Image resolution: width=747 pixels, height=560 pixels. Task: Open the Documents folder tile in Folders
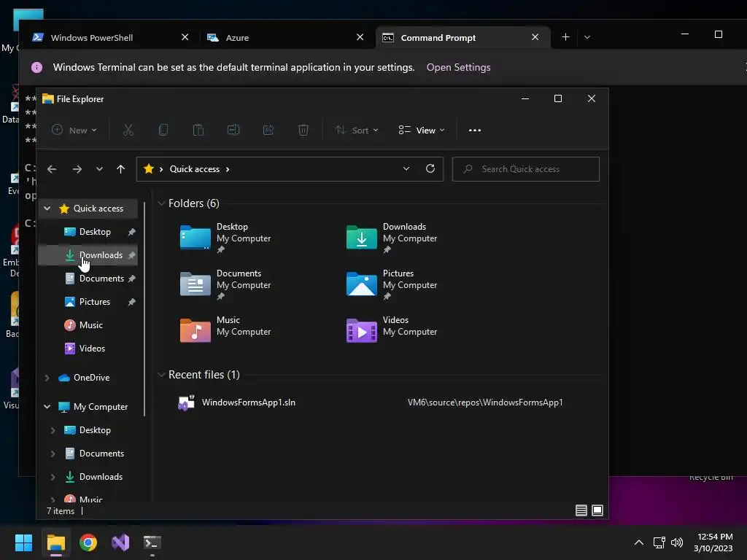[225, 284]
